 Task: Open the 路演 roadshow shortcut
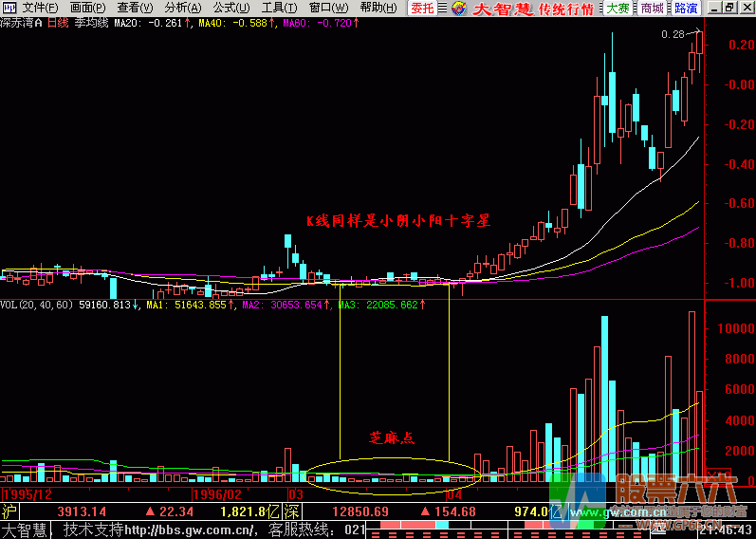(686, 9)
